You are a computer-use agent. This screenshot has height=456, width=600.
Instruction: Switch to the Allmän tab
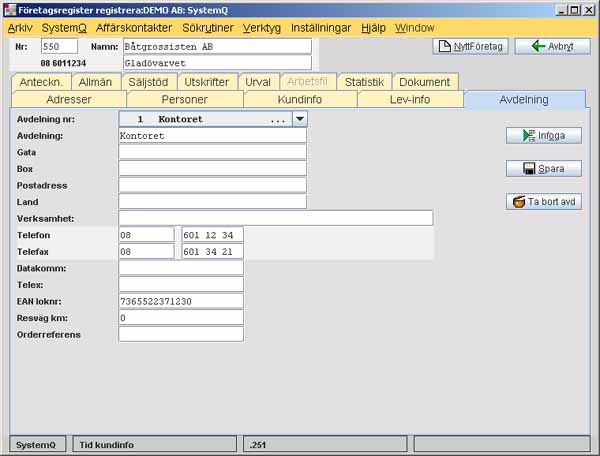95,82
